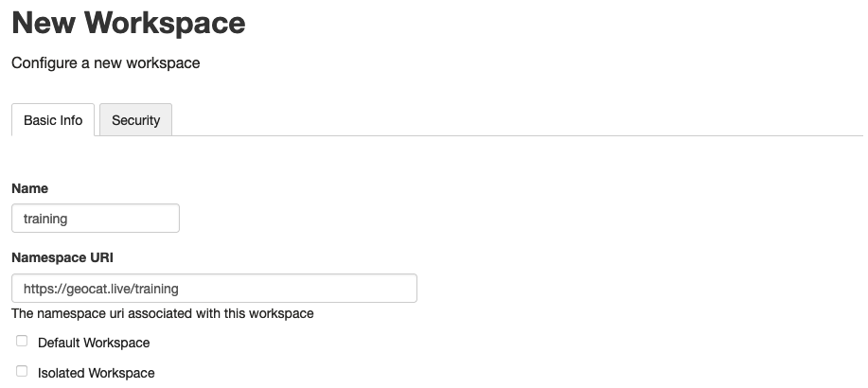Place cursor after https://geocat.live/training text
868x388 pixels.
(180, 289)
